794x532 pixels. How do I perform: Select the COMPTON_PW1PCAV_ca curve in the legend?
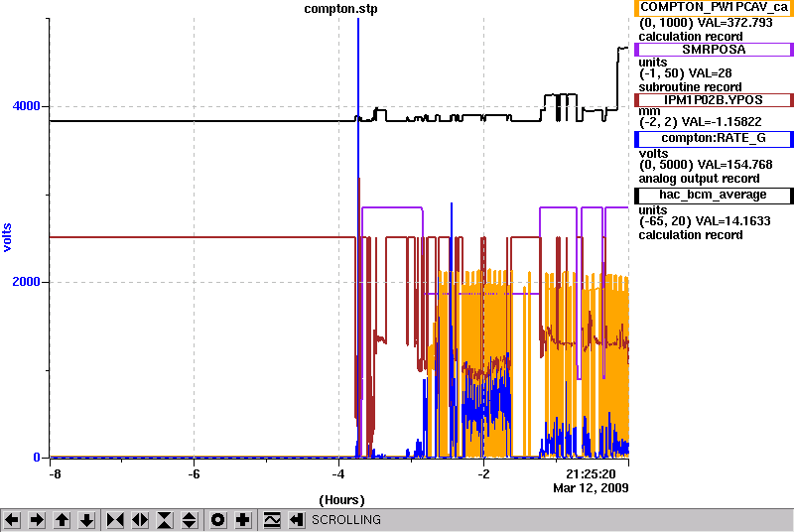click(714, 8)
